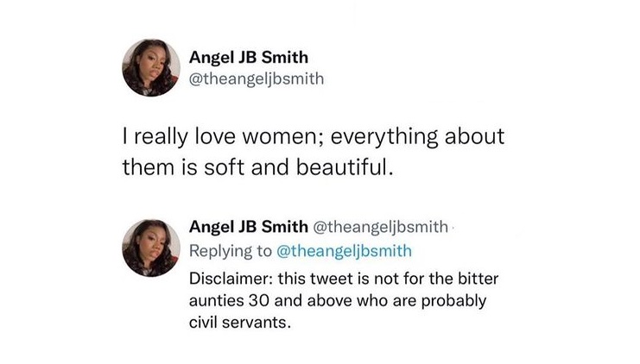
Task: Open the profile picture on the main tweet
Action: (151, 67)
